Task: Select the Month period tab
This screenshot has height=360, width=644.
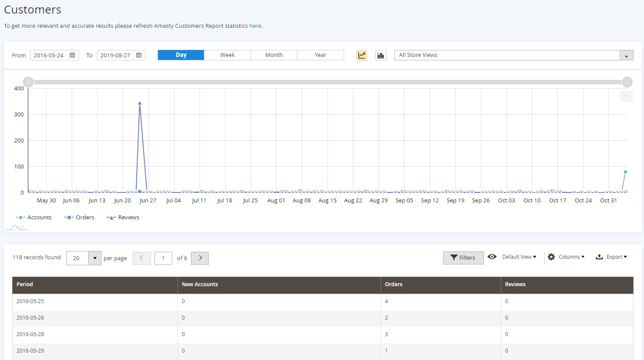Action: [274, 55]
